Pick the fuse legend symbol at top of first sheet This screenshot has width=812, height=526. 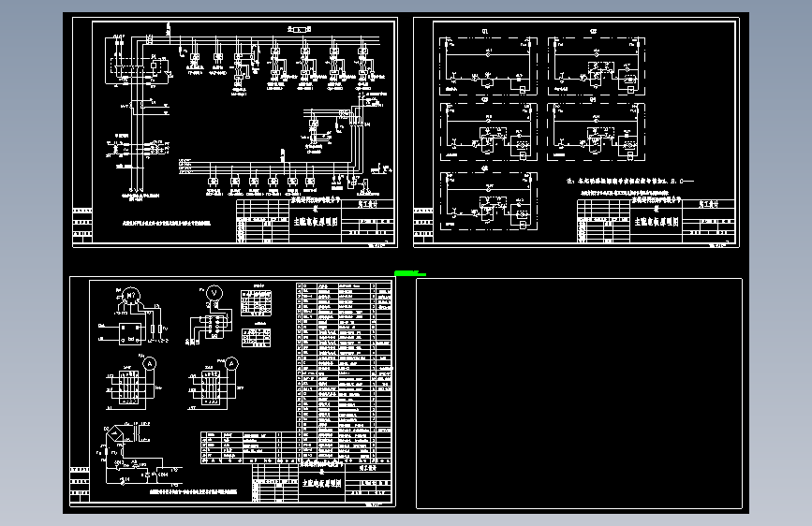(x=299, y=30)
